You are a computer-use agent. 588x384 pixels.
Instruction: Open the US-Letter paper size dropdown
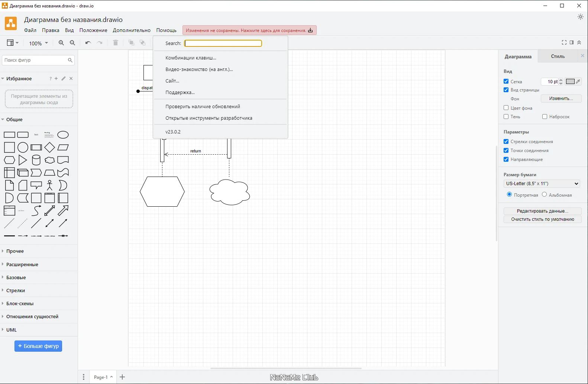(x=542, y=184)
